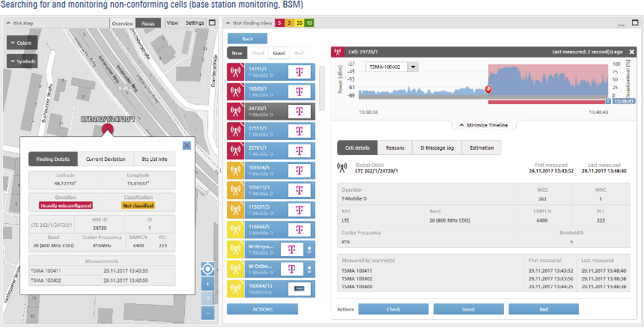Expand the Colors legend on the map
Image resolution: width=644 pixels, height=328 pixels.
(x=22, y=43)
